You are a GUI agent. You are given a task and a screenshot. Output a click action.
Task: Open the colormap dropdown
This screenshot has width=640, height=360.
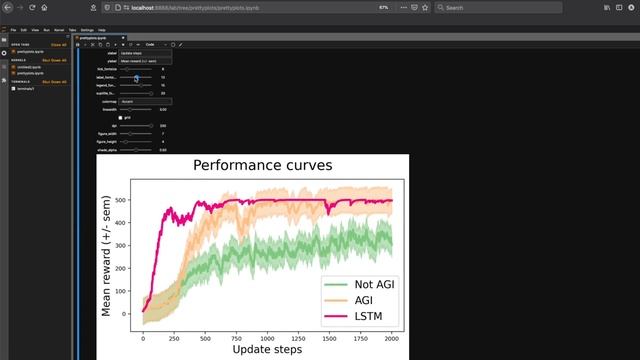coord(145,102)
